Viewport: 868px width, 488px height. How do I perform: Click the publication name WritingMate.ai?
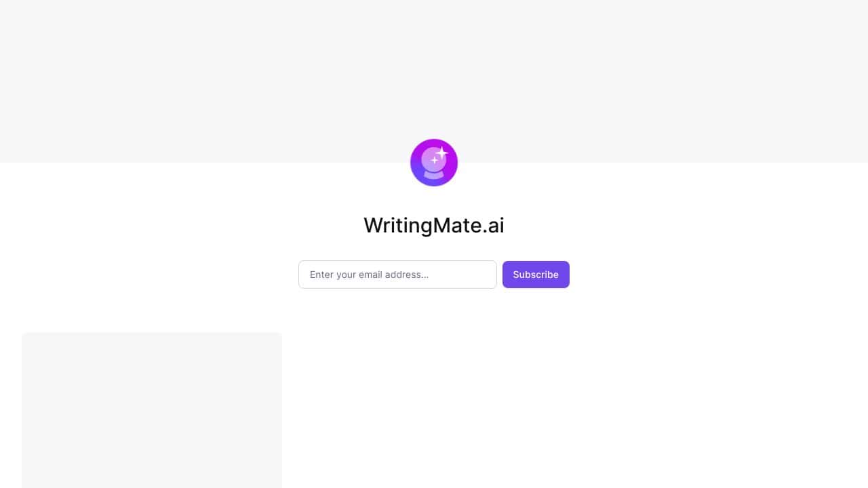tap(434, 225)
